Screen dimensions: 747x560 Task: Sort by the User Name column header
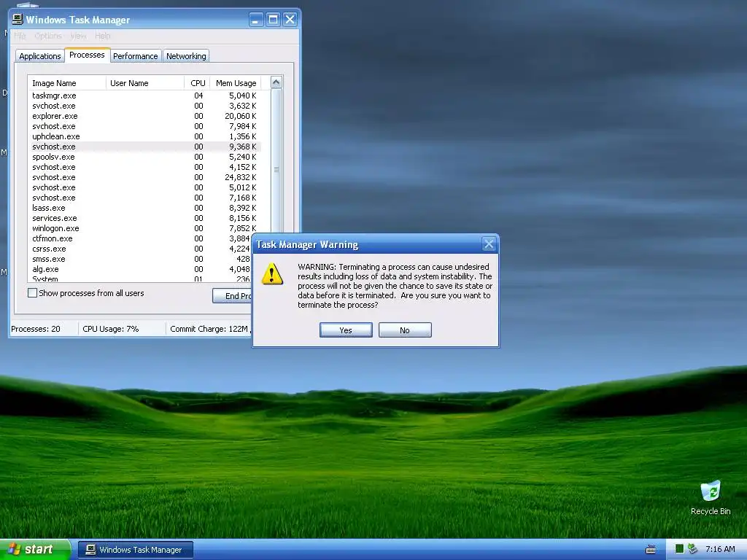[145, 83]
